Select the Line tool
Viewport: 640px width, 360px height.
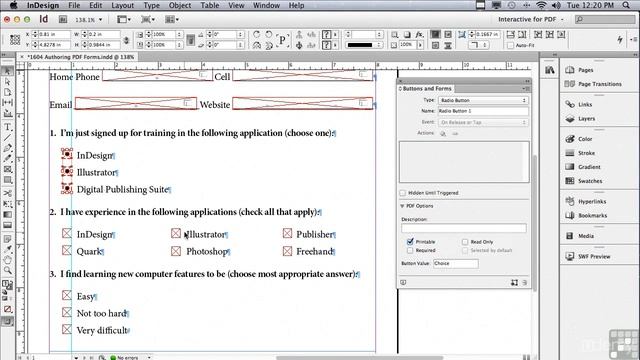[7, 138]
